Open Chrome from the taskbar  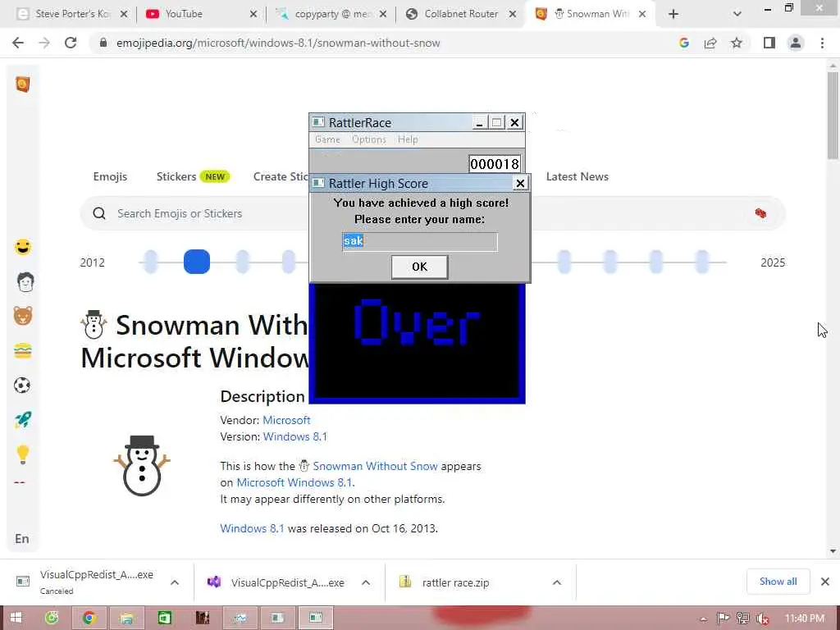point(89,618)
